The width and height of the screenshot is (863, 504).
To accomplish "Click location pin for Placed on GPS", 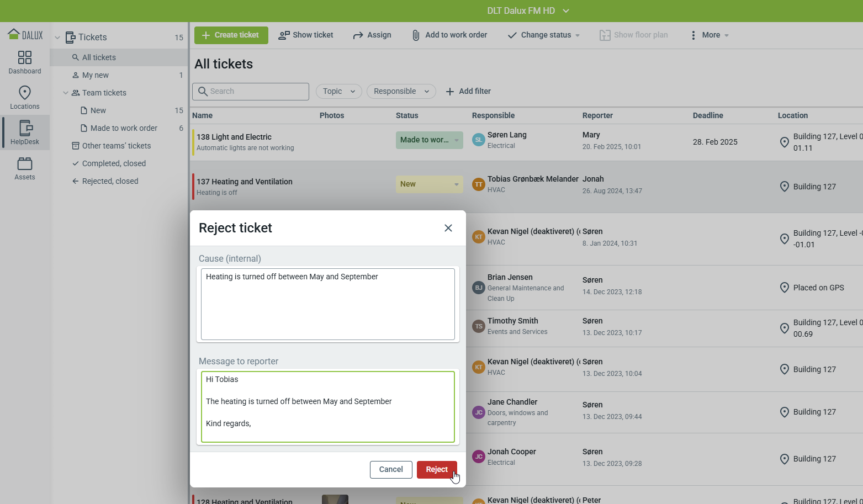I will (784, 288).
